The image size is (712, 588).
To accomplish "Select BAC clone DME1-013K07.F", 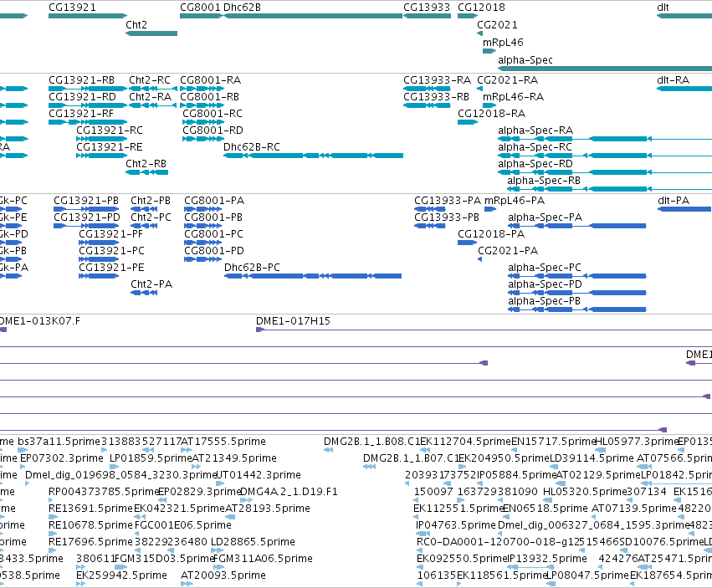I will pos(39,321).
